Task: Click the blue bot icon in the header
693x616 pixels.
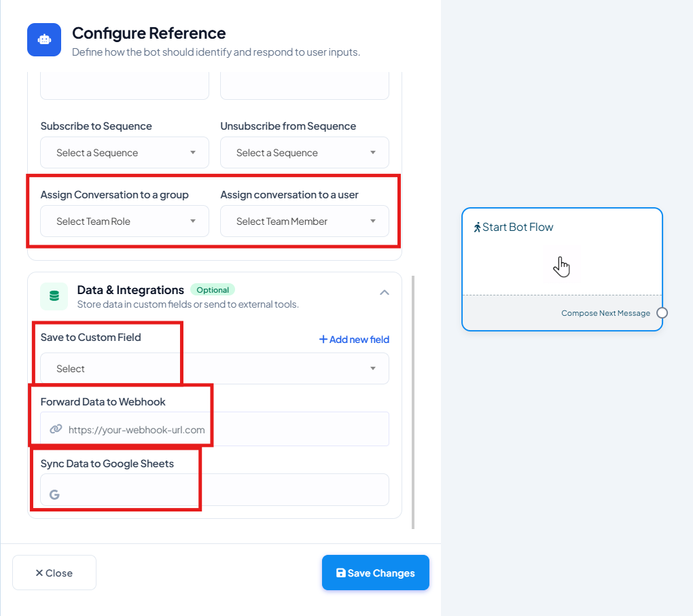Action: (44, 40)
